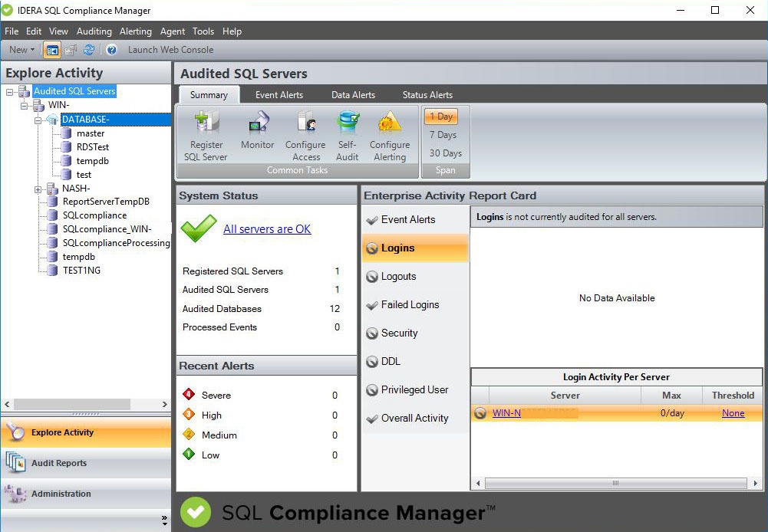The width and height of the screenshot is (768, 532).
Task: Select the 30 Days span
Action: click(x=445, y=153)
